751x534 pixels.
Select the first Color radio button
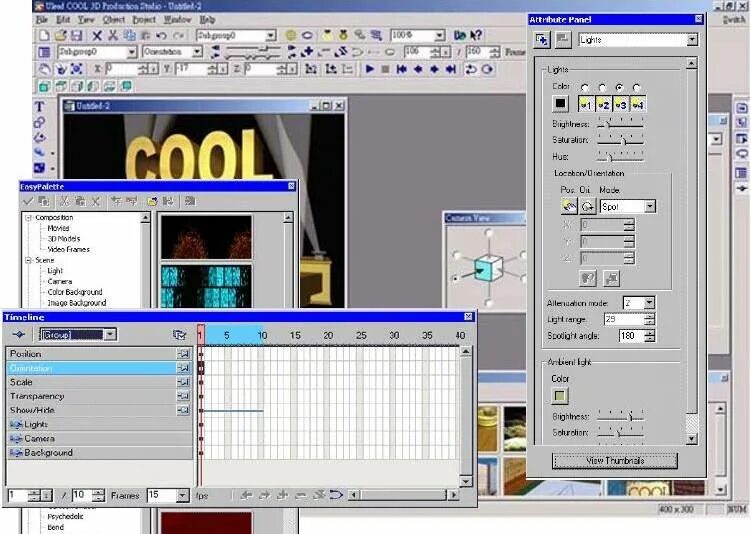pos(585,88)
